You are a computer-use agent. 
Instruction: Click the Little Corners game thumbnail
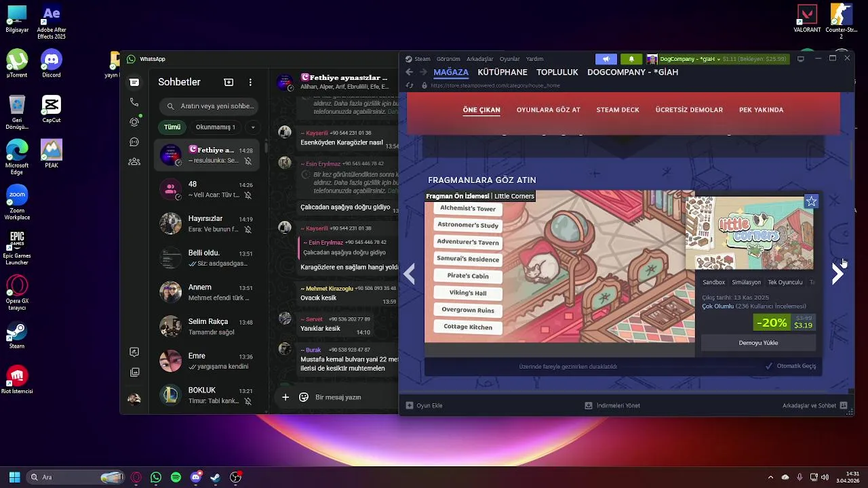pos(749,233)
